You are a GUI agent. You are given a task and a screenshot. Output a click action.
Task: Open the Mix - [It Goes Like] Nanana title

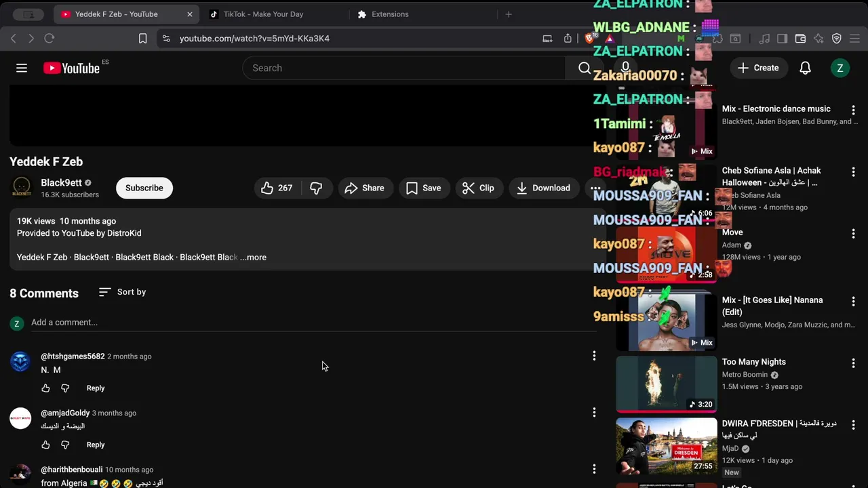[772, 306]
